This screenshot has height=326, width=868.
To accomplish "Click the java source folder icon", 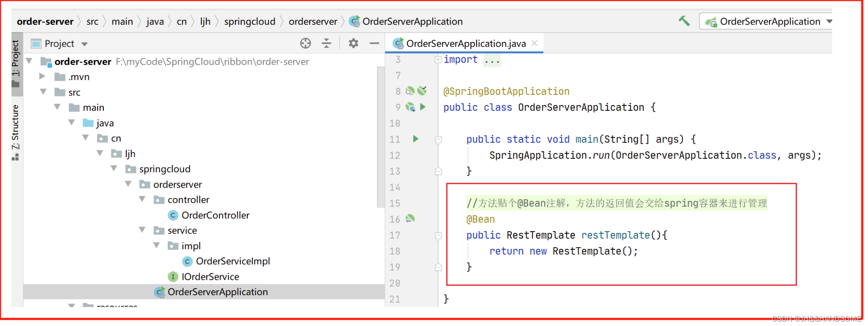I will [x=88, y=123].
